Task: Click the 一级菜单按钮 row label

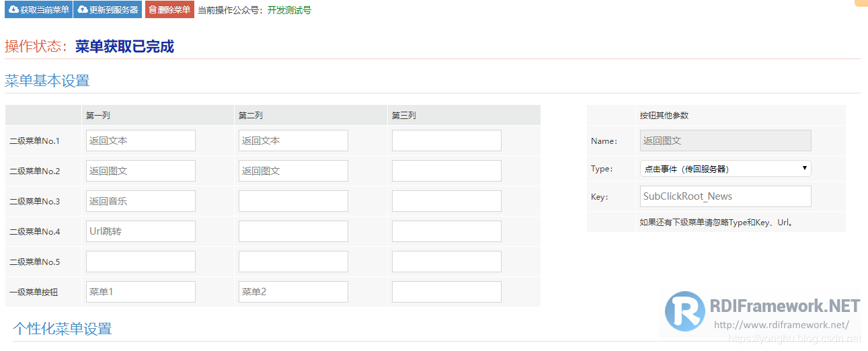Action: (x=34, y=292)
